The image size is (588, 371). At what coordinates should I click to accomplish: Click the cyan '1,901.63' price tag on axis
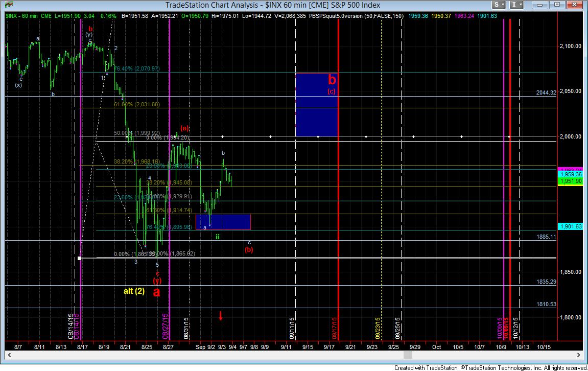pos(570,226)
